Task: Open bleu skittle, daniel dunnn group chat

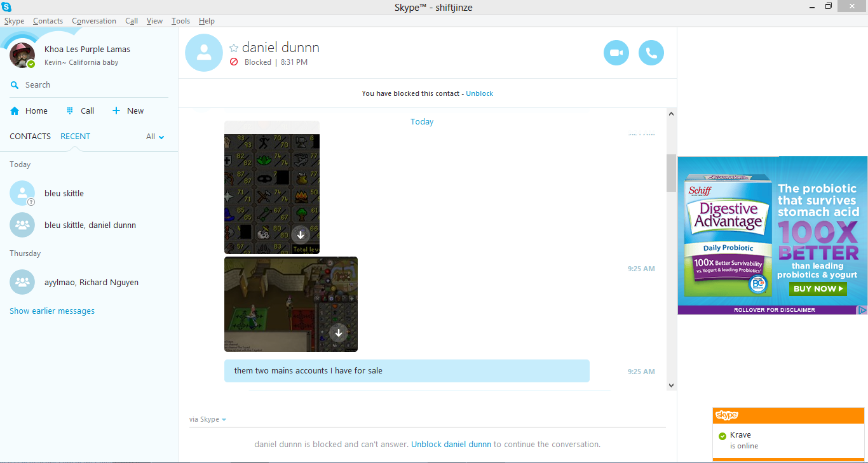Action: pos(89,225)
